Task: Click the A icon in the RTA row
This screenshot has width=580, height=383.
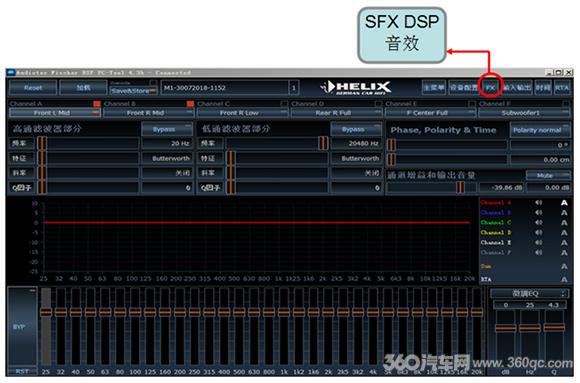Action: coord(564,279)
